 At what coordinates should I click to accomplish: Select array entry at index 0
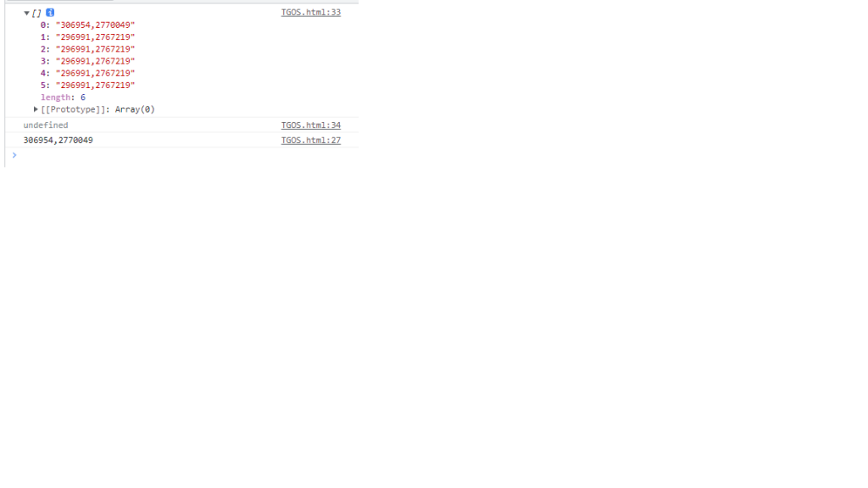click(87, 25)
